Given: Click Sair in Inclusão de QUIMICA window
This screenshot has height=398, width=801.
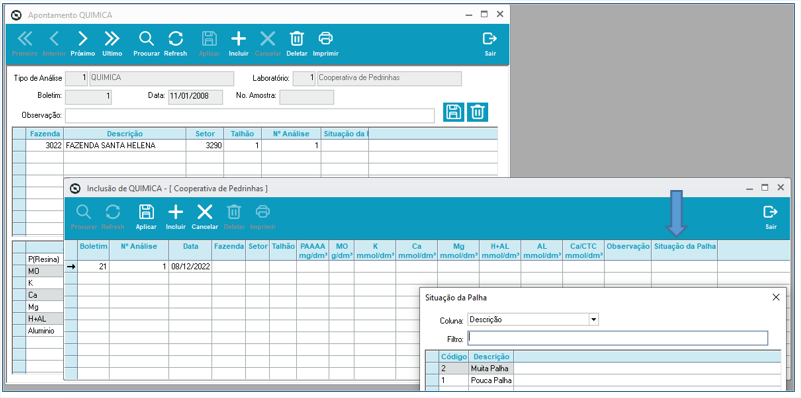Looking at the screenshot, I should [771, 217].
